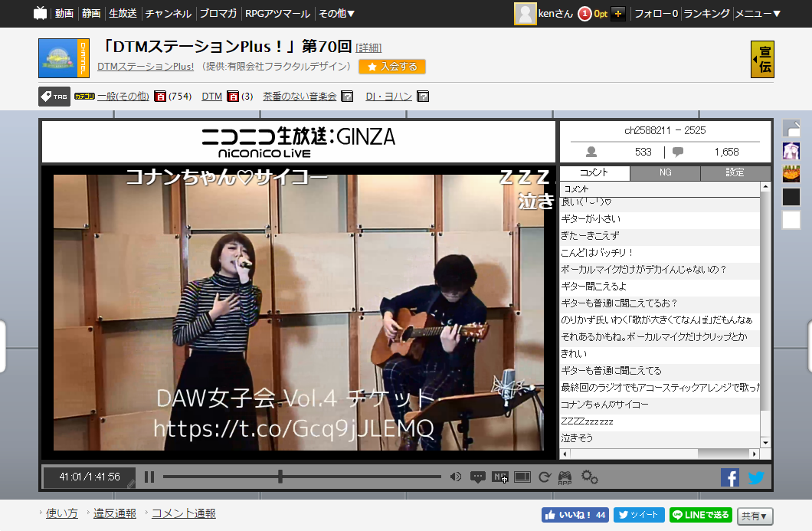
Task: Toggle comment display on the video
Action: [477, 477]
